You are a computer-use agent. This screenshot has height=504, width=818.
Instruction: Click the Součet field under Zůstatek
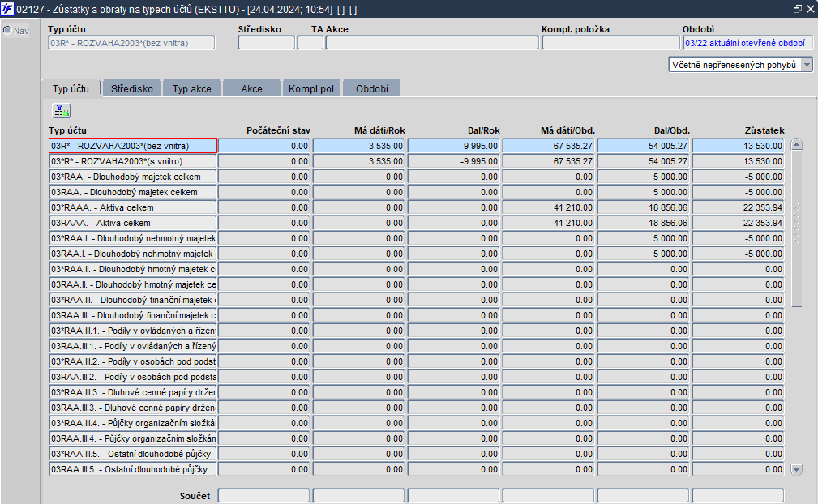(x=739, y=495)
